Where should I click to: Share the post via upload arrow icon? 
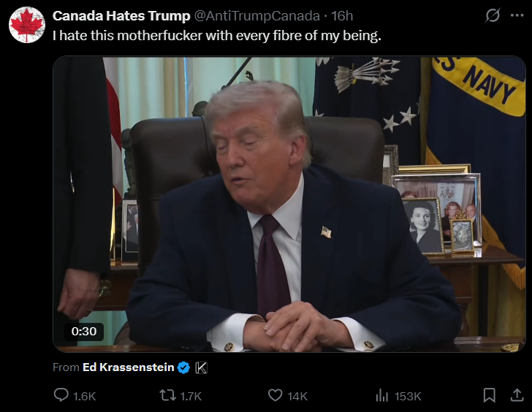pyautogui.click(x=517, y=395)
